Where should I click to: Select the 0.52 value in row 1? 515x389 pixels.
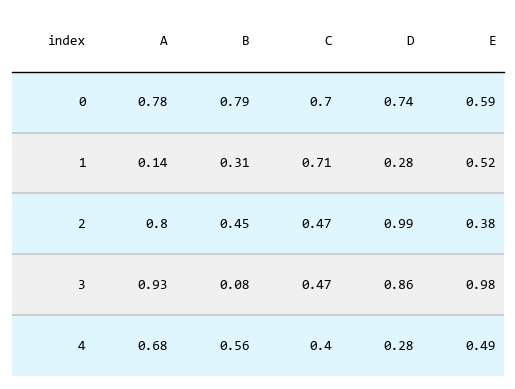(481, 163)
